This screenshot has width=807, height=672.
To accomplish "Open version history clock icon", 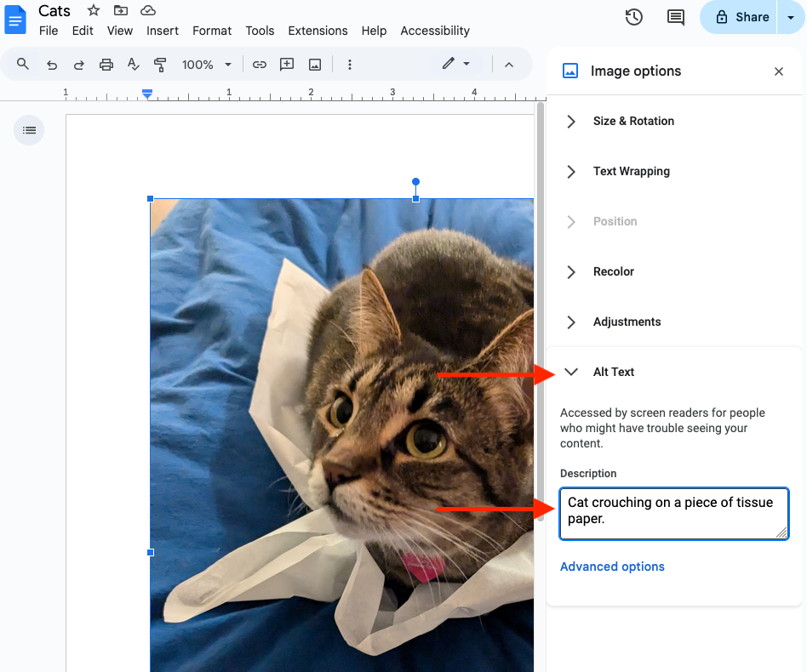I will click(x=633, y=17).
